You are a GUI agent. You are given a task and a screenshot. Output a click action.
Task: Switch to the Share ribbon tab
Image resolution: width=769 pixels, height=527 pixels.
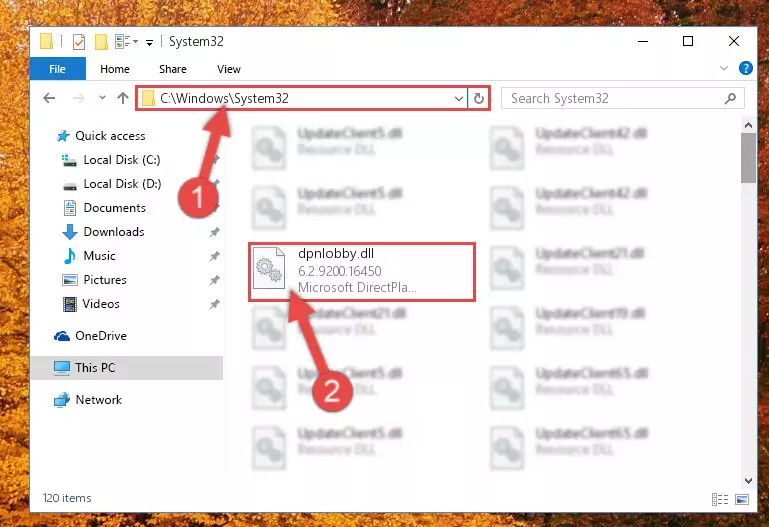(173, 69)
